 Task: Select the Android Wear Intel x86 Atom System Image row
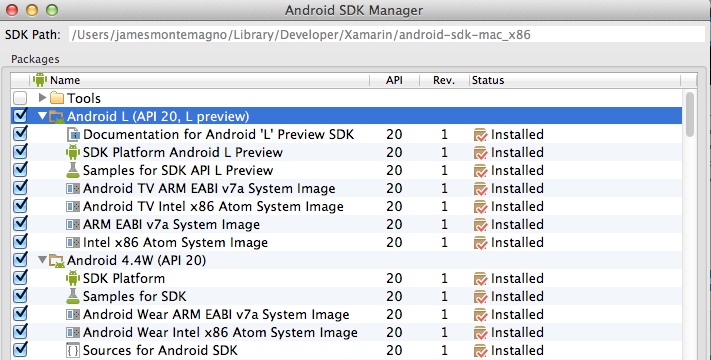coord(346,332)
